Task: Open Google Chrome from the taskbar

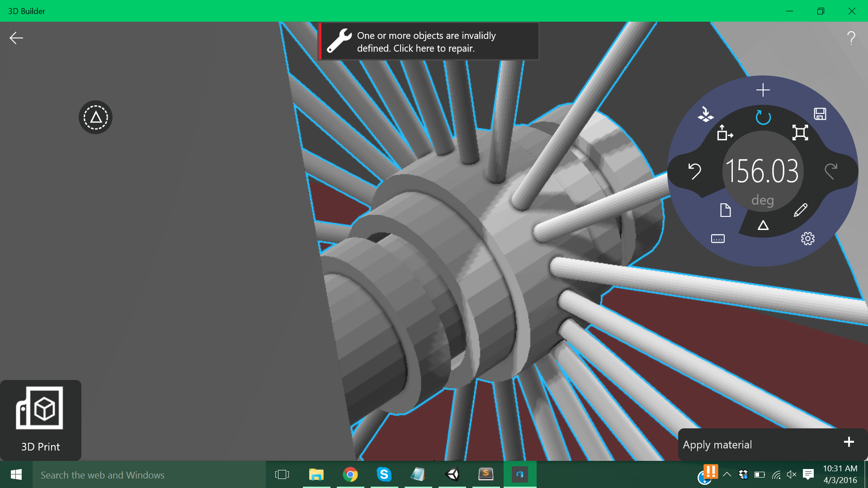Action: coord(350,474)
